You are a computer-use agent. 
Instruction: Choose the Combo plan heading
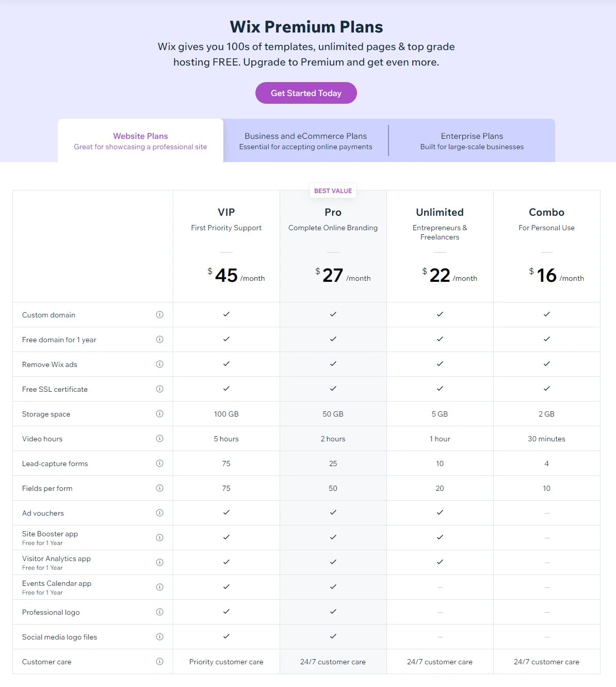coord(547,212)
